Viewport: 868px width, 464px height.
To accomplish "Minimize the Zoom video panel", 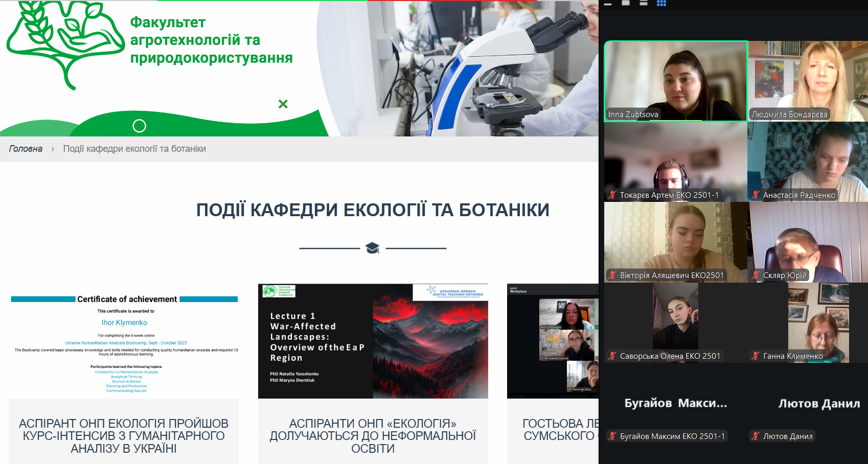I will [x=608, y=4].
